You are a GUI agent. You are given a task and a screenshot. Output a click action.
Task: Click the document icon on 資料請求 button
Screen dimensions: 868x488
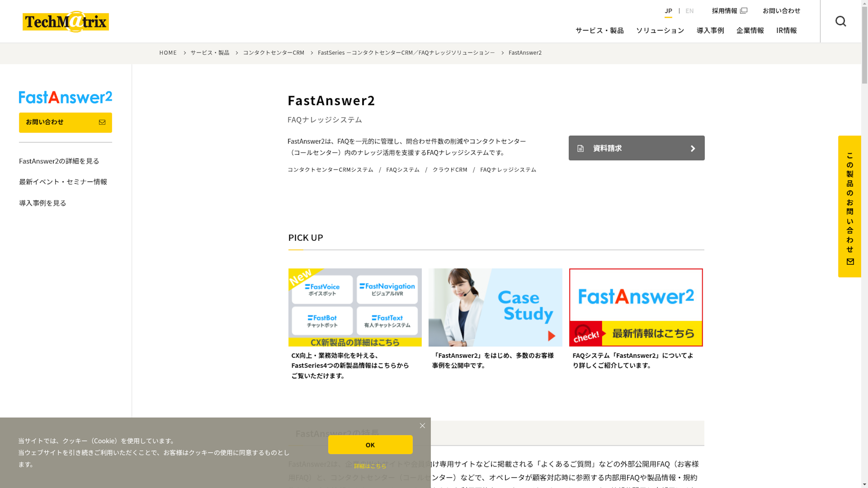(580, 148)
